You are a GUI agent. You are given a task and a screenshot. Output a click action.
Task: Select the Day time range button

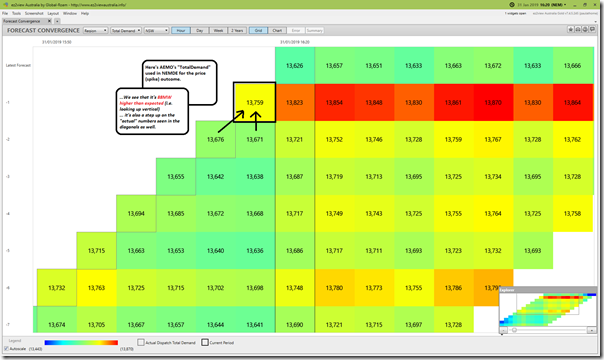[200, 30]
